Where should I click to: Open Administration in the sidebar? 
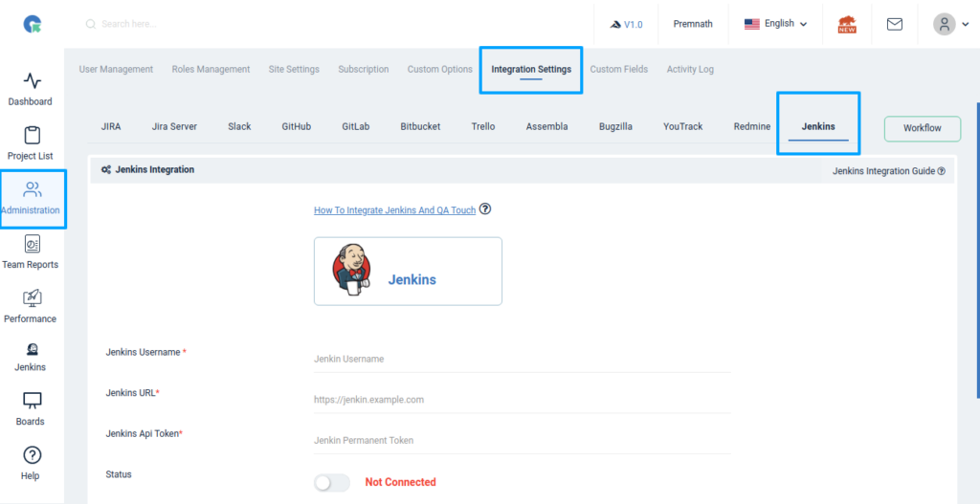click(32, 199)
